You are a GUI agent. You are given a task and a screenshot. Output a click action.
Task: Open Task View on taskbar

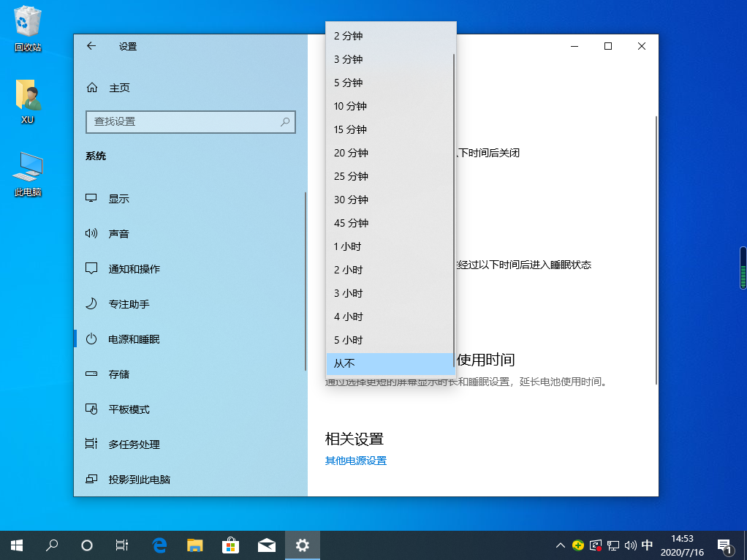click(122, 545)
